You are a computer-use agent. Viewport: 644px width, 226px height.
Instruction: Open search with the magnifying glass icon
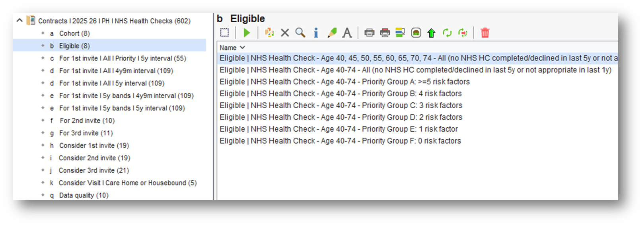[x=300, y=33]
